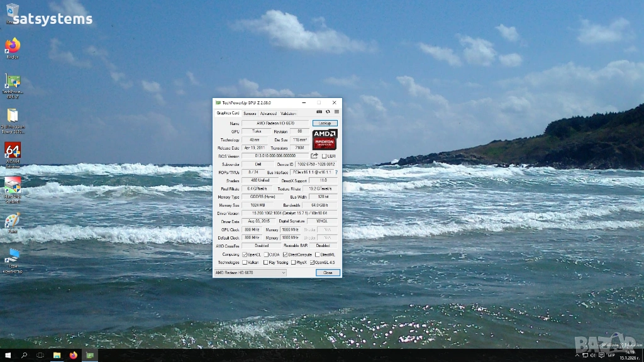Click the Digital Signature WHQL field

(x=322, y=221)
